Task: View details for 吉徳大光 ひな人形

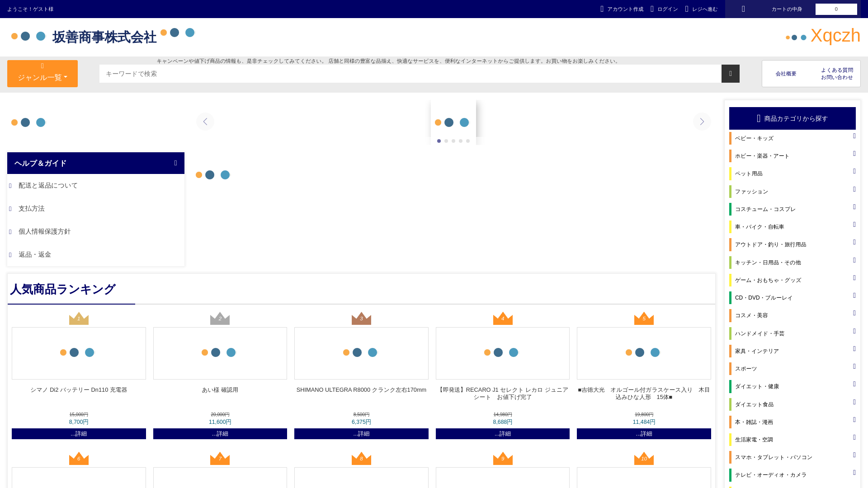Action: click(x=644, y=434)
